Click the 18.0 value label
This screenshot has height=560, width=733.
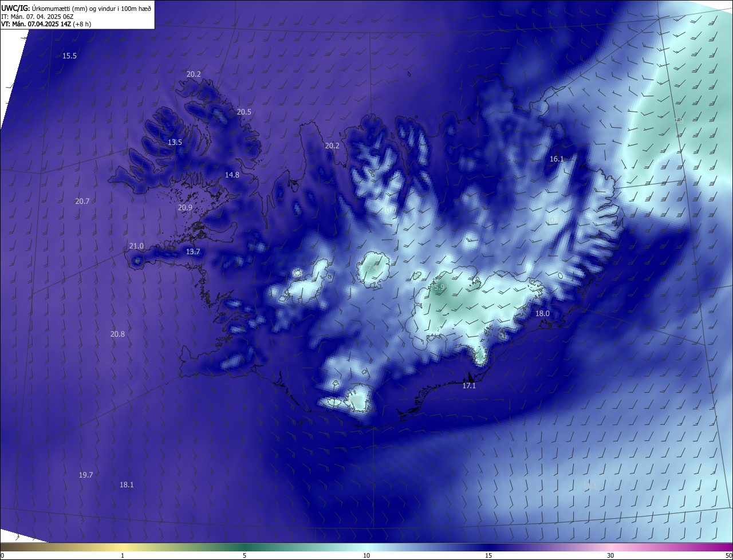pyautogui.click(x=542, y=313)
